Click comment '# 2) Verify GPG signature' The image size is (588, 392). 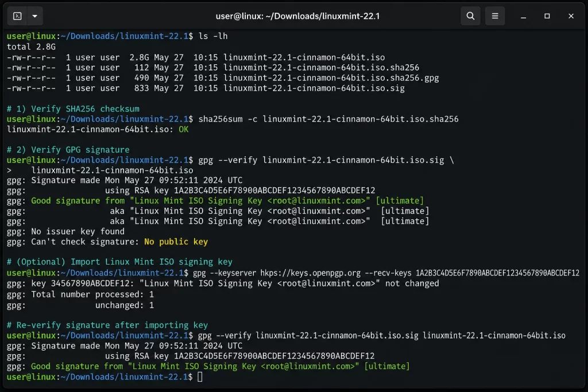tap(68, 150)
